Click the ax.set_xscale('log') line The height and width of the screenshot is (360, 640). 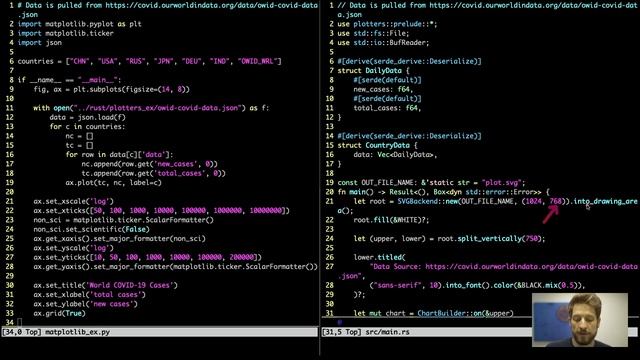click(x=73, y=202)
